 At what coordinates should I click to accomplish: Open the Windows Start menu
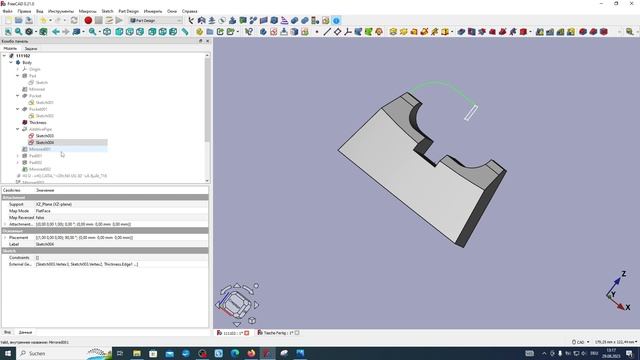8,353
